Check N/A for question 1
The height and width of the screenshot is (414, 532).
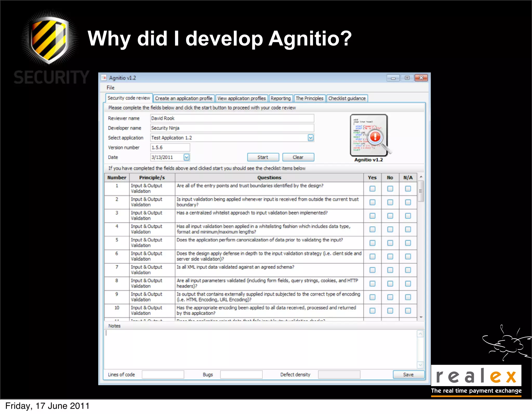click(x=408, y=189)
